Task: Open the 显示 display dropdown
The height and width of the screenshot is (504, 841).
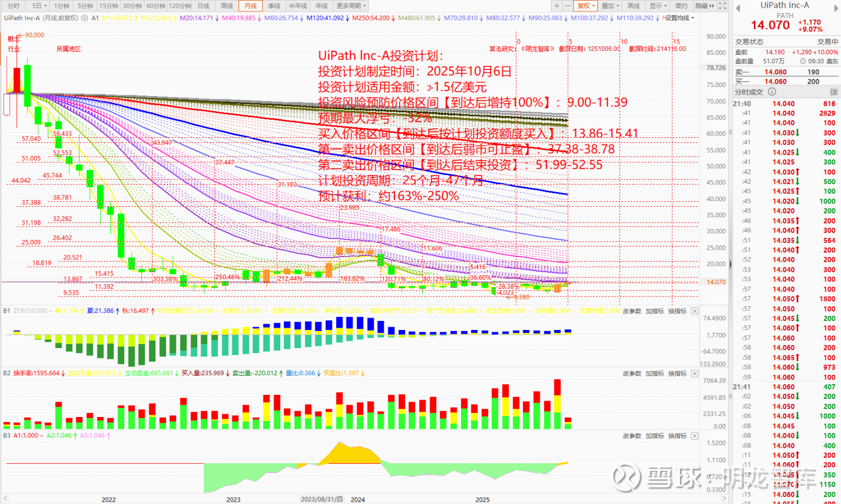Action: (x=658, y=6)
